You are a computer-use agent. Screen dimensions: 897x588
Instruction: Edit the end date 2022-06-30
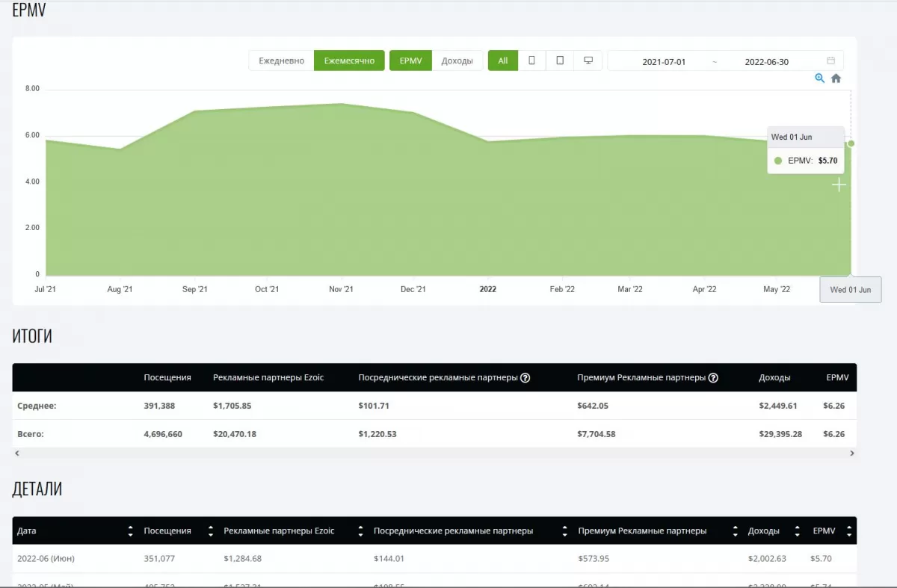coord(767,62)
